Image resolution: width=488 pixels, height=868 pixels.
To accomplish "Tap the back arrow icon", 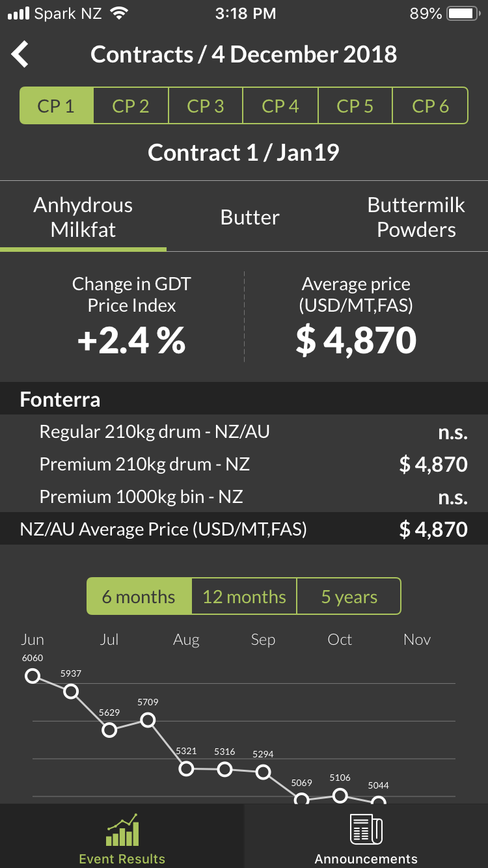I will (20, 54).
